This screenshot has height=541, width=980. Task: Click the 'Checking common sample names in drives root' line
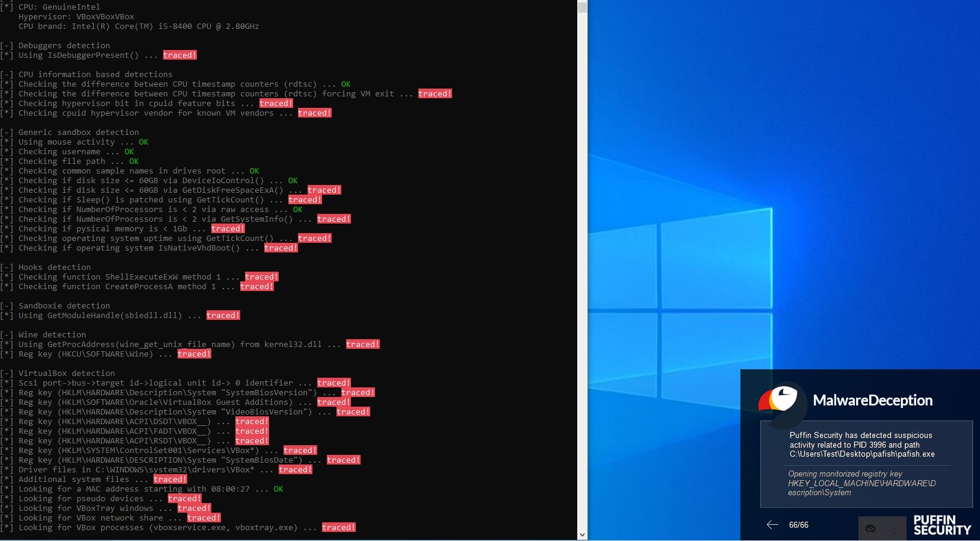pos(130,171)
